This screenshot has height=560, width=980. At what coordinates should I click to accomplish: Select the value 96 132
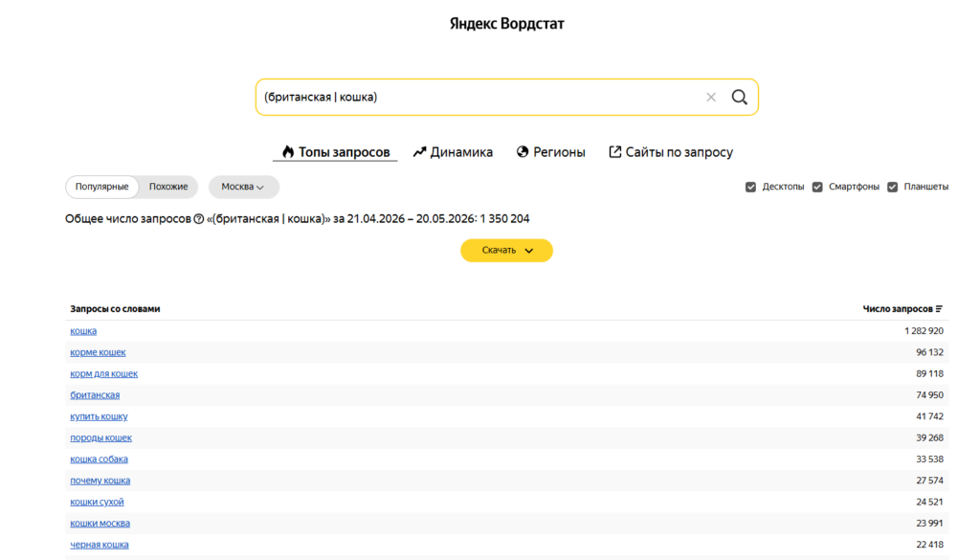click(929, 352)
